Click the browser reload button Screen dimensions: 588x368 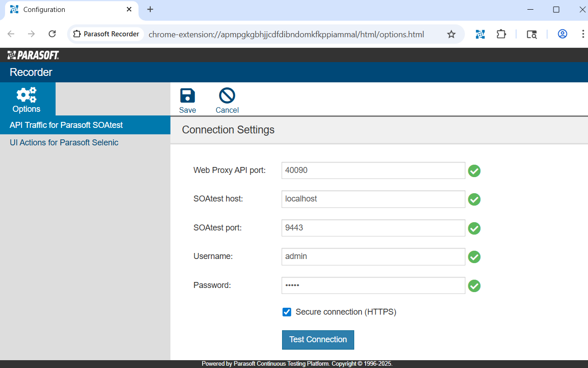click(x=52, y=34)
